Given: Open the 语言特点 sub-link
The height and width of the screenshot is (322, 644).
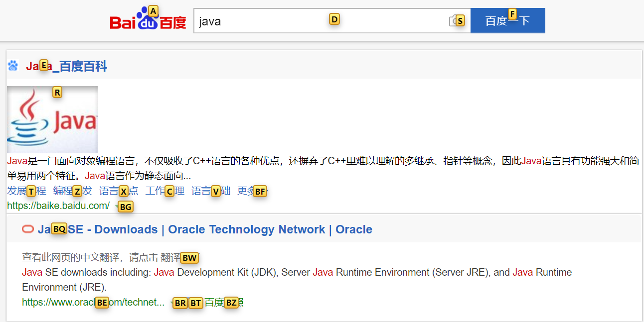Looking at the screenshot, I should (119, 191).
